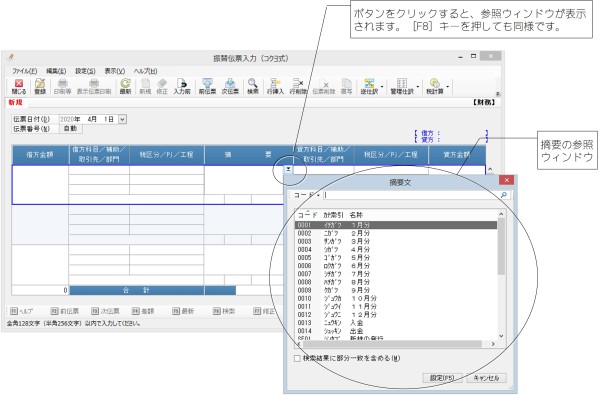Click the 自動 slip number button

point(70,129)
